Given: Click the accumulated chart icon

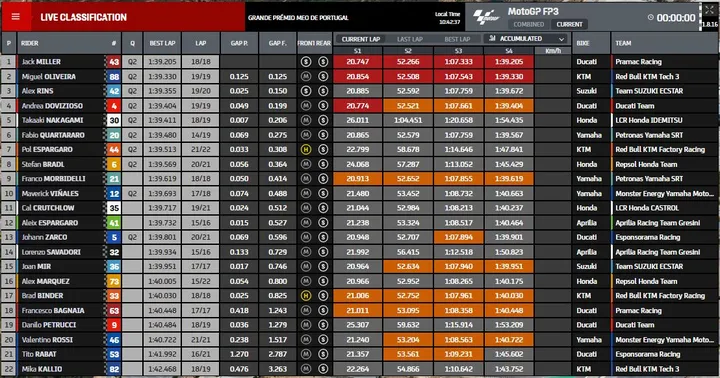Looking at the screenshot, I should tap(493, 39).
